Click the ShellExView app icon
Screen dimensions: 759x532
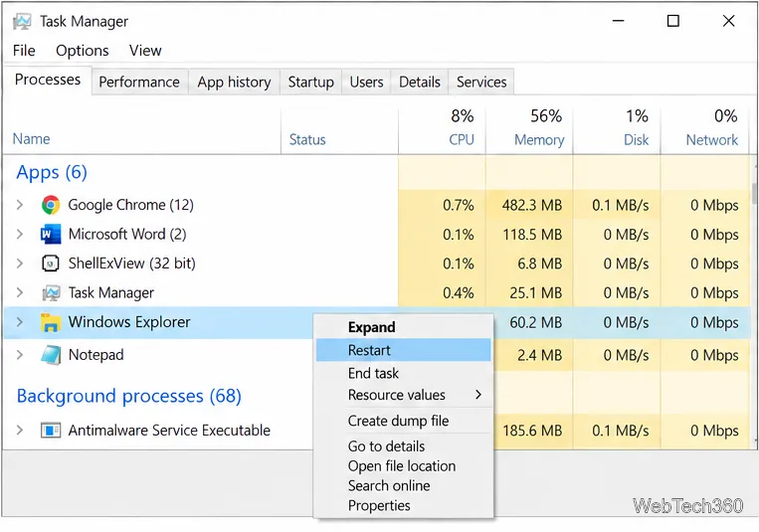51,264
